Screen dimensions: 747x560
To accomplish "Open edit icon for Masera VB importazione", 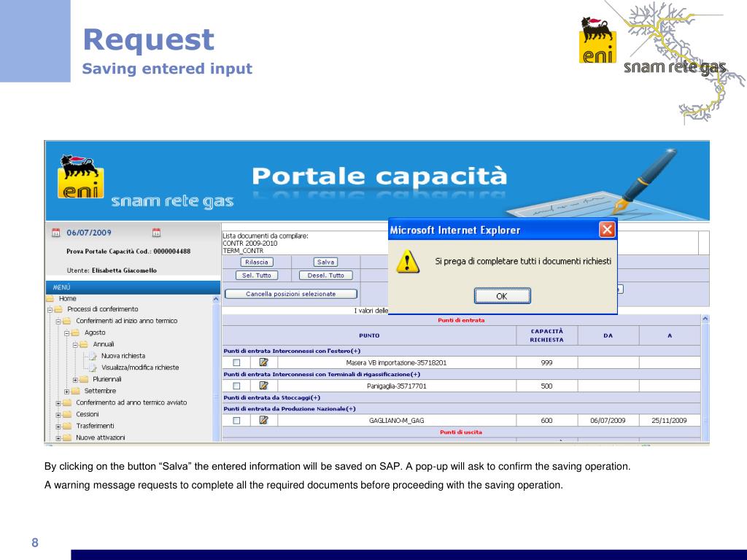I will coord(263,362).
